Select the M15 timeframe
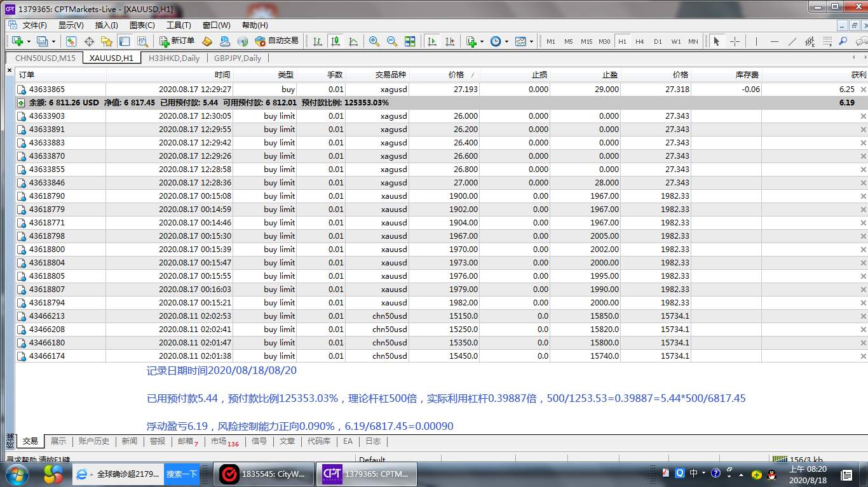 click(587, 41)
